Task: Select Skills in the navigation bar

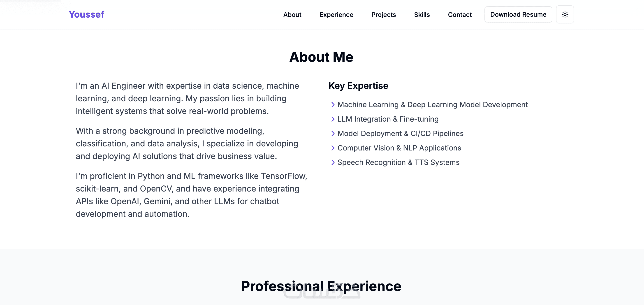Action: point(422,15)
